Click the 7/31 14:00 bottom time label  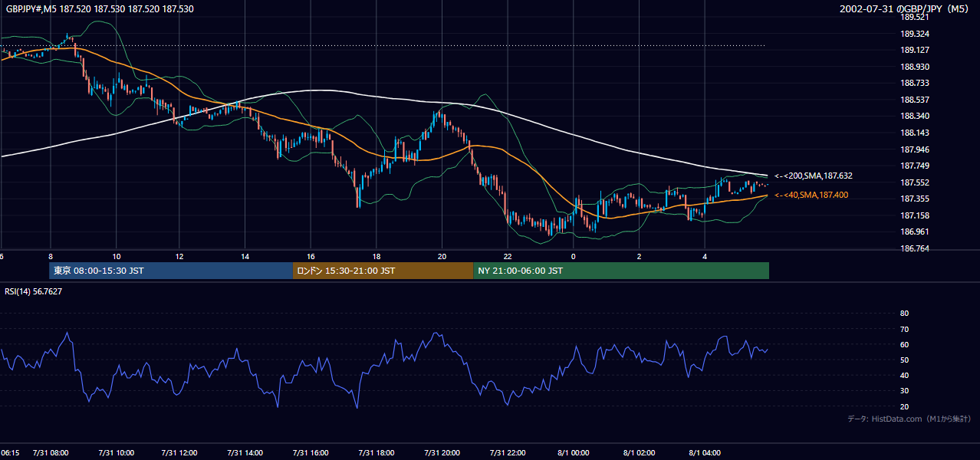coord(245,453)
